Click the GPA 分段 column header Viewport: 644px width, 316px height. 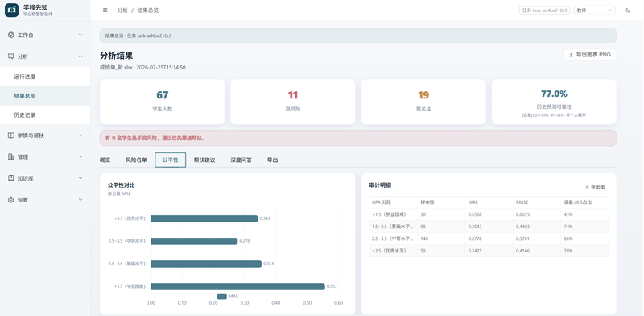coord(393,202)
